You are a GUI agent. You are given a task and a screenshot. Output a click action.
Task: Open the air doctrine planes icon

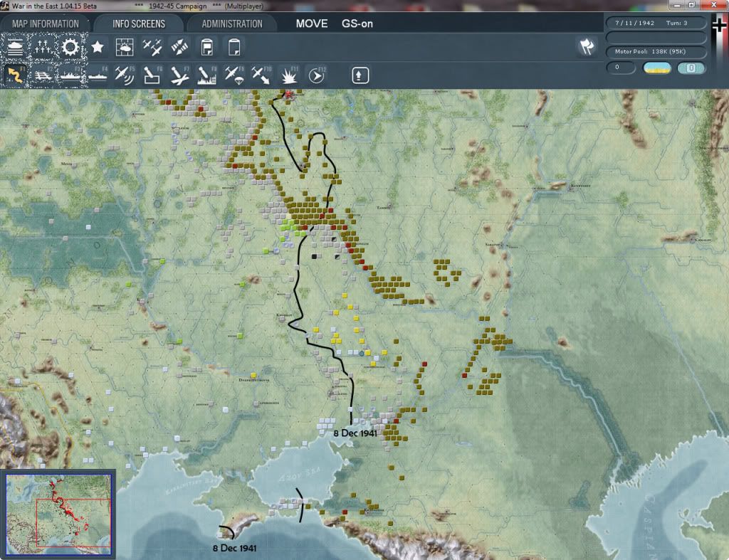pyautogui.click(x=152, y=47)
